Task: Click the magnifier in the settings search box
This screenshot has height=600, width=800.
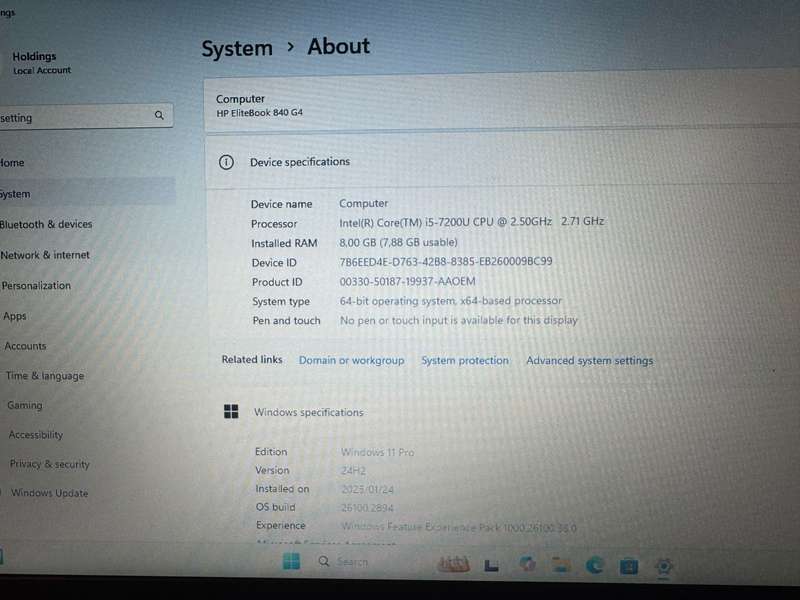Action: [159, 115]
